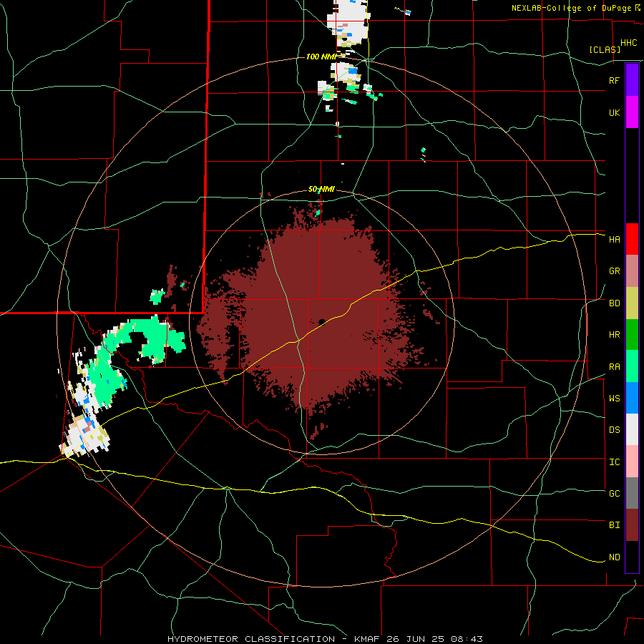Click the IC legend label

614,462
